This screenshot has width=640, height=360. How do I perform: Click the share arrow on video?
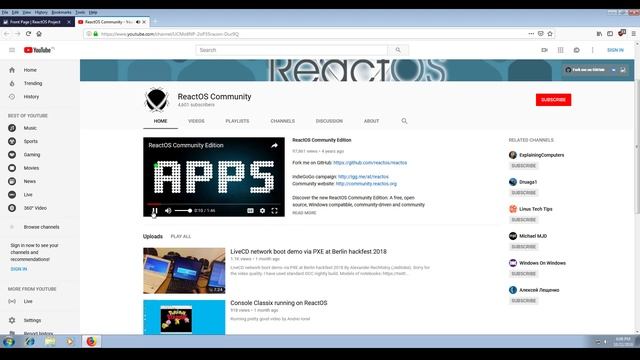[x=274, y=145]
